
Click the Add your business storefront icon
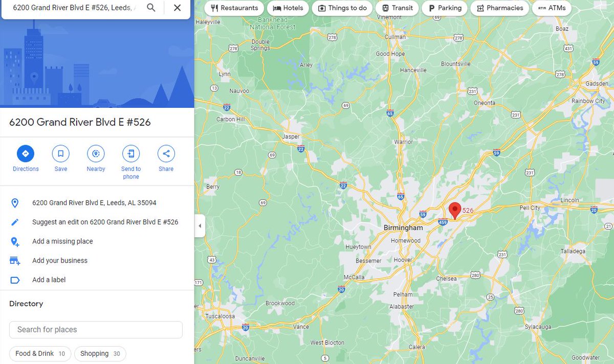(x=15, y=261)
